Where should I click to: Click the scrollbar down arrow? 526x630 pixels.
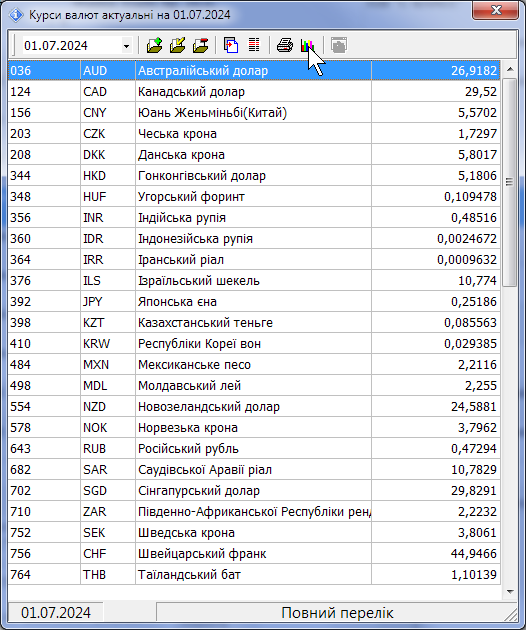click(510, 591)
